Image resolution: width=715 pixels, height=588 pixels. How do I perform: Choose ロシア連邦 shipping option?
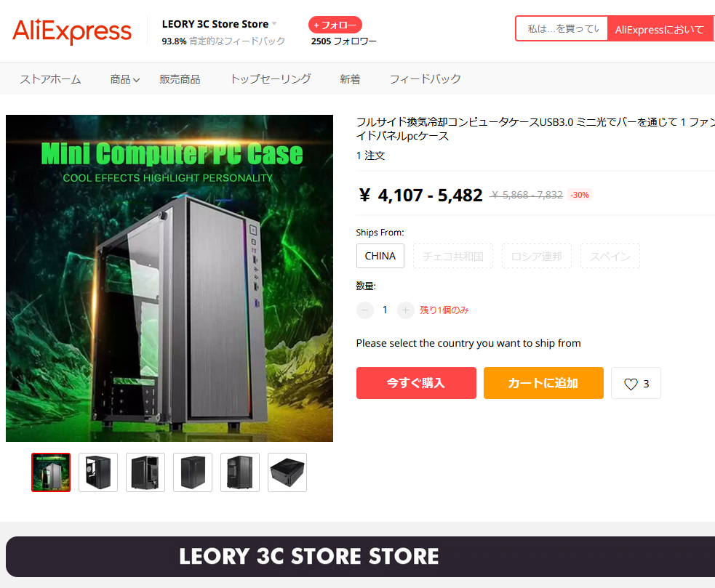click(x=537, y=256)
